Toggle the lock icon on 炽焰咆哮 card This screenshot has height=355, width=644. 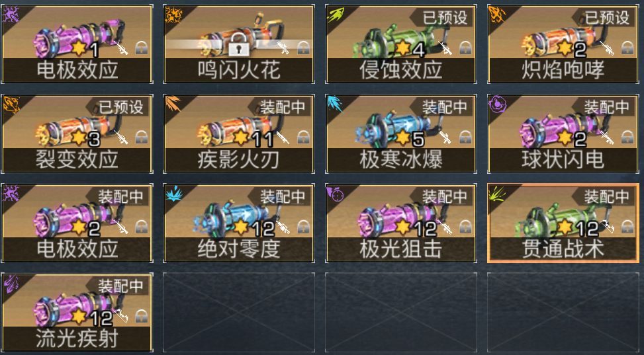(x=627, y=48)
